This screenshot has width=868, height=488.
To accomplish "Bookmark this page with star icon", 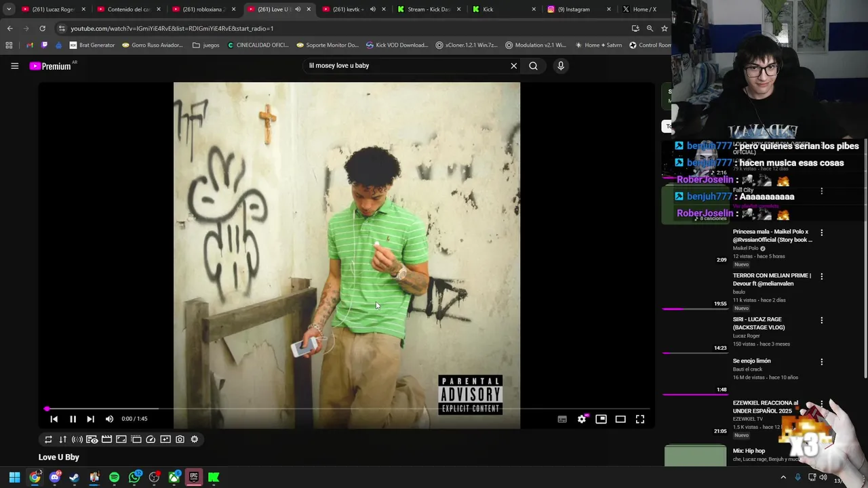I will coord(665,28).
